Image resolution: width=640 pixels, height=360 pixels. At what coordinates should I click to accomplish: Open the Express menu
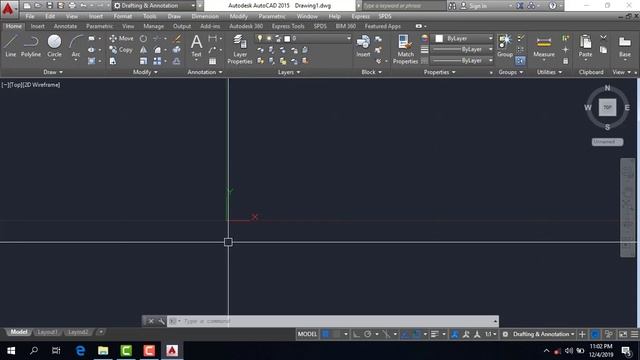pyautogui.click(x=360, y=16)
